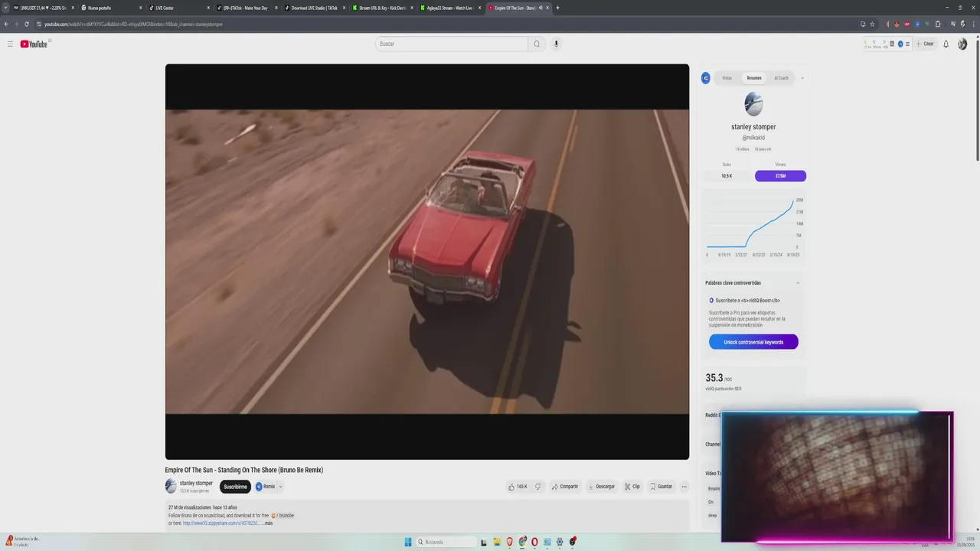Bookmark this page with the star
The width and height of the screenshot is (980, 551).
pyautogui.click(x=872, y=24)
